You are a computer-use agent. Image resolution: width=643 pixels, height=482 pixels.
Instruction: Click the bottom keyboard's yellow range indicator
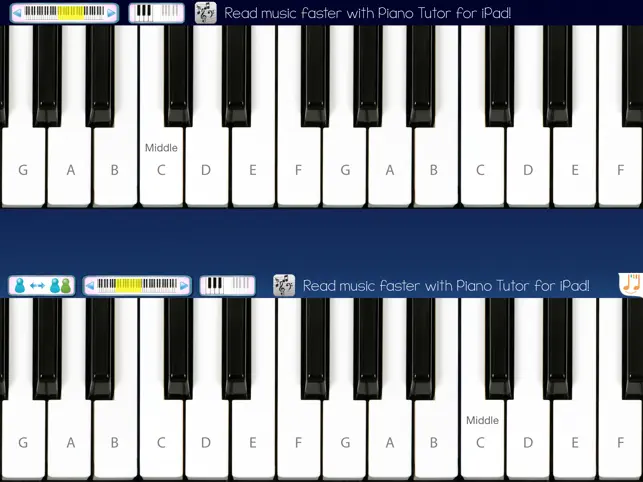pyautogui.click(x=129, y=285)
